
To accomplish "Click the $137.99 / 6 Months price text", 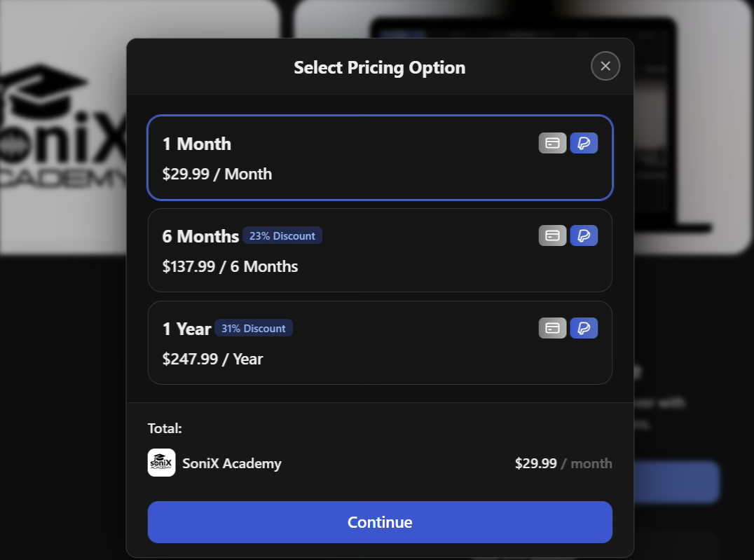I will point(230,266).
